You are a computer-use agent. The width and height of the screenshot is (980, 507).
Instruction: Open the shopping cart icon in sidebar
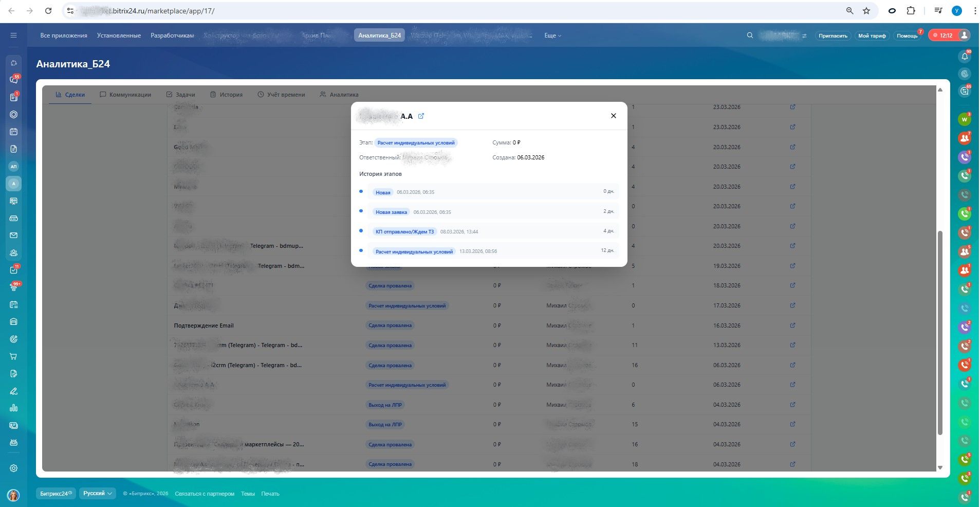coord(14,356)
